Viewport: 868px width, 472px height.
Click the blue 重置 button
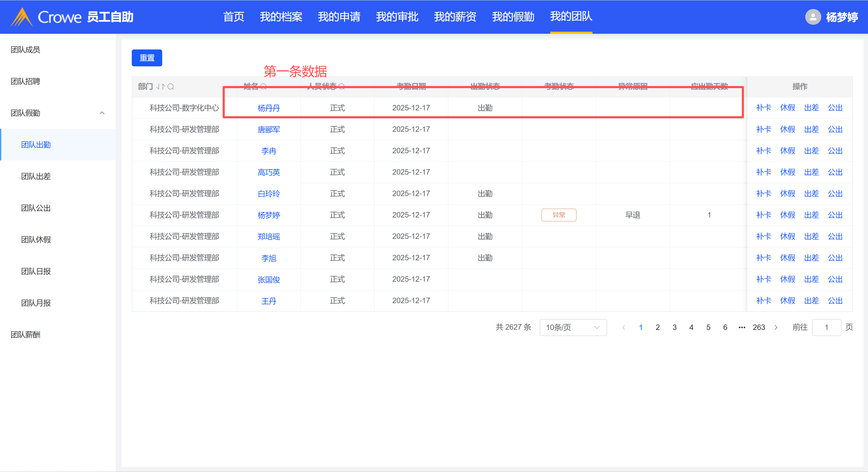click(147, 58)
